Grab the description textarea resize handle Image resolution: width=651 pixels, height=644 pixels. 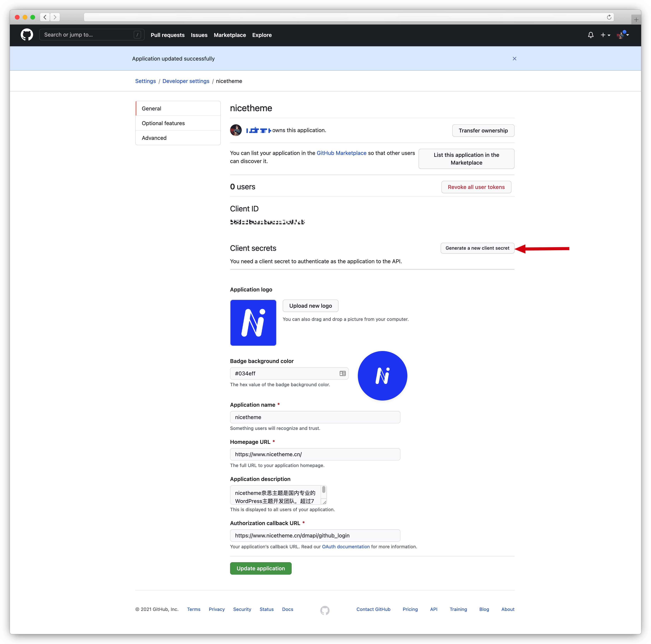pos(324,502)
